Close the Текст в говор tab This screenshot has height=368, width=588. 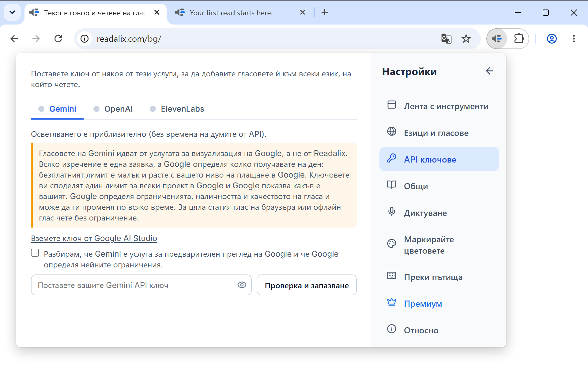[157, 13]
